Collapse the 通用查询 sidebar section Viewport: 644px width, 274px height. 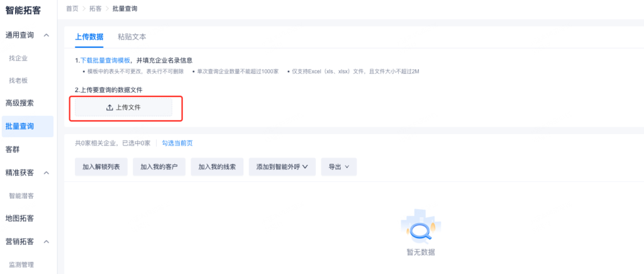point(47,35)
